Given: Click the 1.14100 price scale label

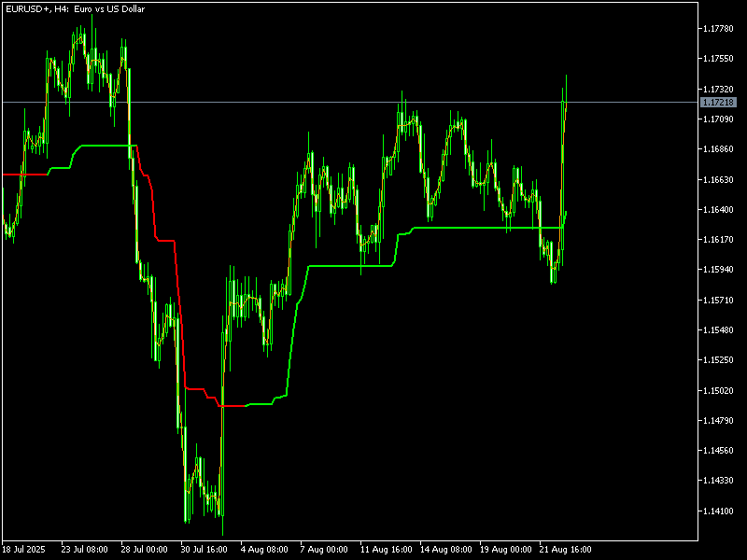Looking at the screenshot, I should tap(718, 511).
